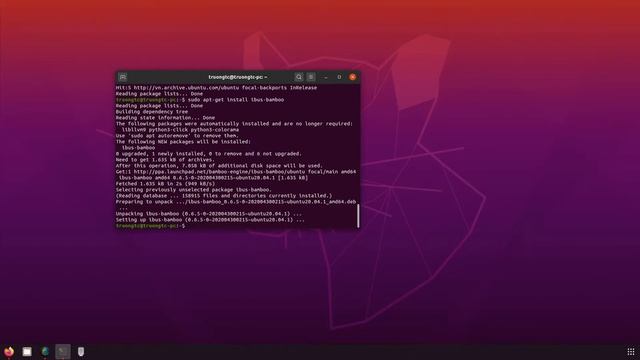
Task: Click 'Selecting previously unselected package ibus-bamboo.'
Action: click(x=193, y=189)
